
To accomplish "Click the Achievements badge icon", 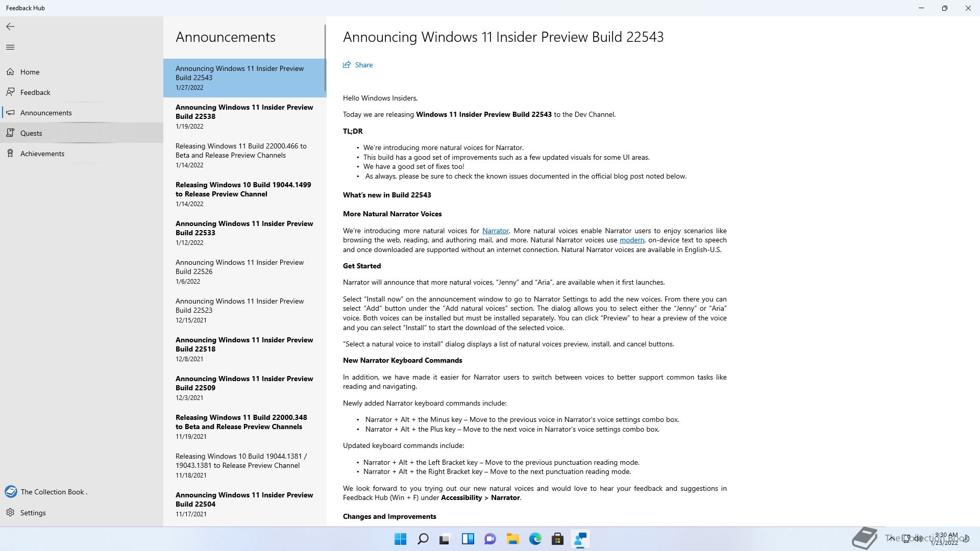I will tap(10, 154).
